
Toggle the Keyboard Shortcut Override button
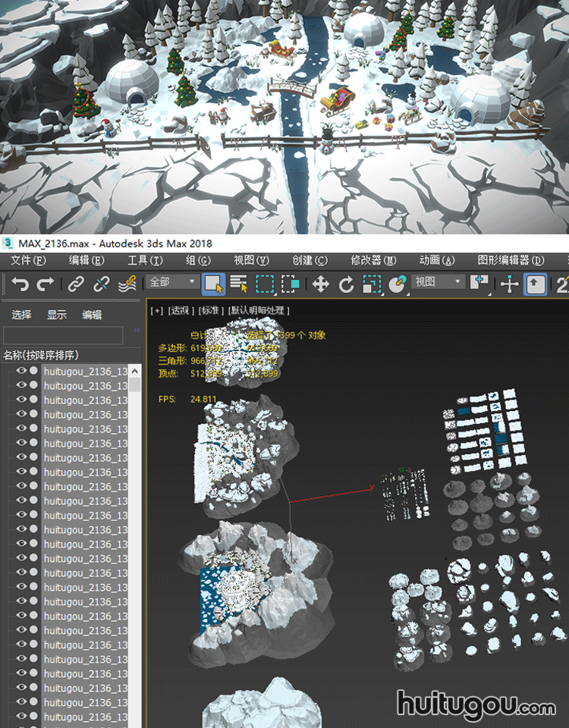(535, 284)
